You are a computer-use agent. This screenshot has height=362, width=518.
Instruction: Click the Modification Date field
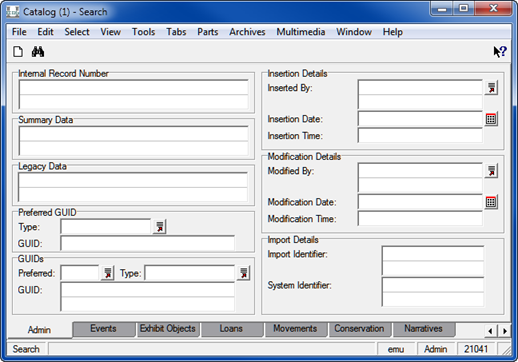420,202
